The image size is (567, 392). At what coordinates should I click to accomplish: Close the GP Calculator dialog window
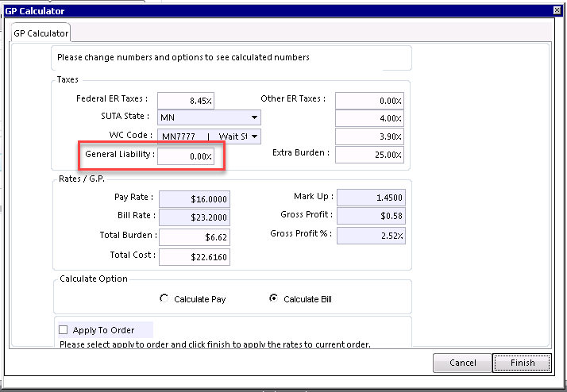pyautogui.click(x=557, y=10)
